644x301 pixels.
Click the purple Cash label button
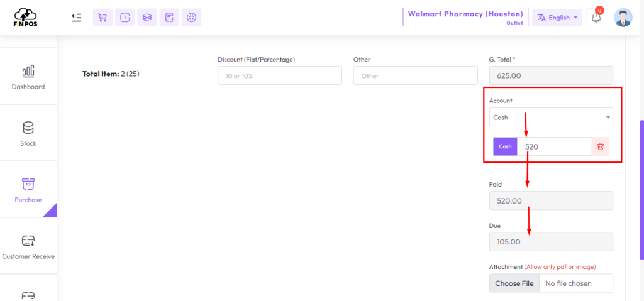coord(505,146)
